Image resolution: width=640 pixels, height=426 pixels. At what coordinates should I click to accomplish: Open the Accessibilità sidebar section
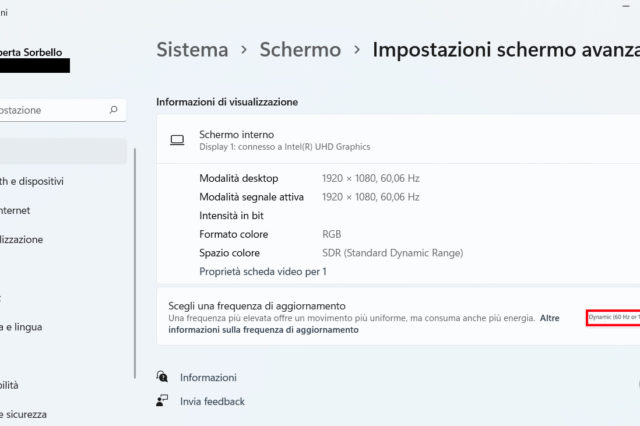[x=10, y=384]
